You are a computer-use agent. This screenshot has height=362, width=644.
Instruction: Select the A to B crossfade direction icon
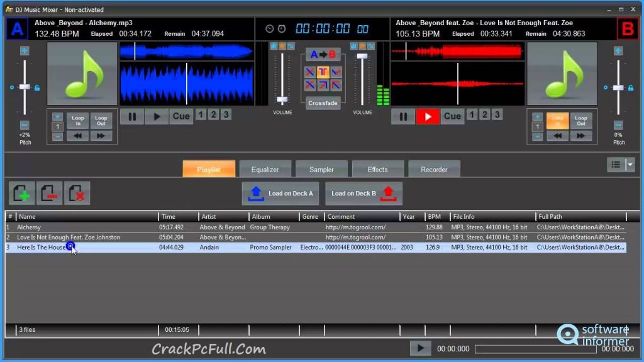coord(323,55)
